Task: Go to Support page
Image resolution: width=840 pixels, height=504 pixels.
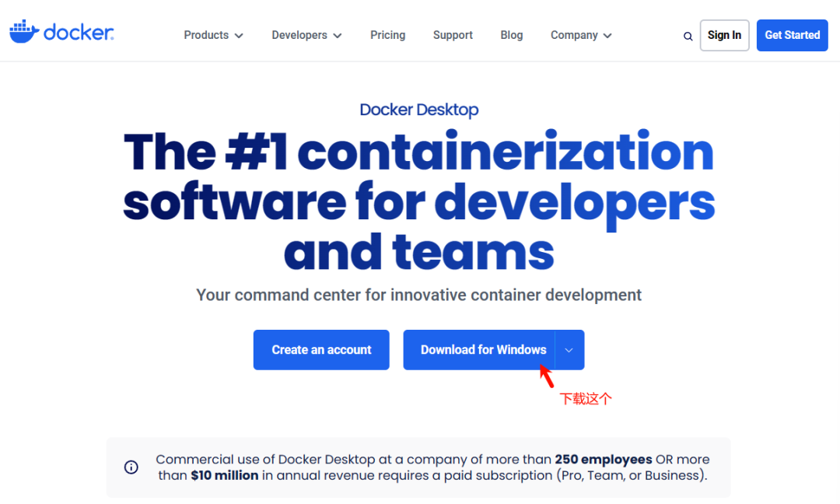Action: [x=453, y=35]
